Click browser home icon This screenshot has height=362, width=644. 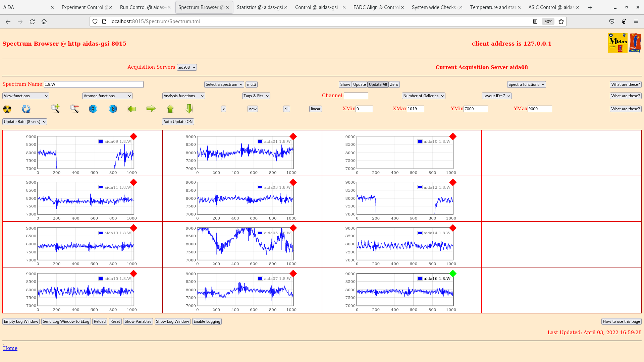click(x=44, y=21)
